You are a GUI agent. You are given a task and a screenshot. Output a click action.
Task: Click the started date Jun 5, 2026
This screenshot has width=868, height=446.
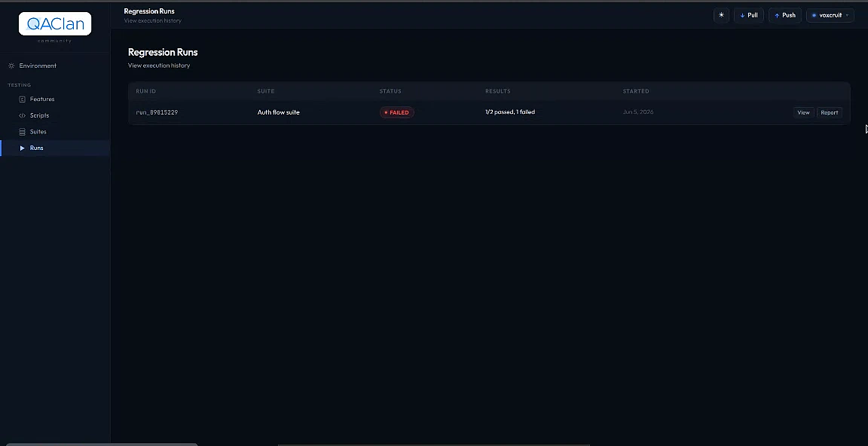[x=638, y=111]
